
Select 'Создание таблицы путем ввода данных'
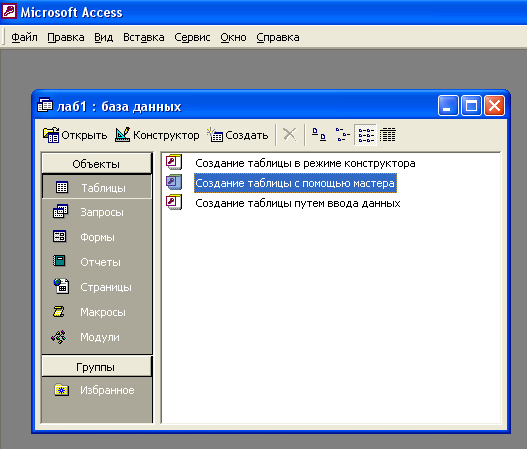click(298, 203)
